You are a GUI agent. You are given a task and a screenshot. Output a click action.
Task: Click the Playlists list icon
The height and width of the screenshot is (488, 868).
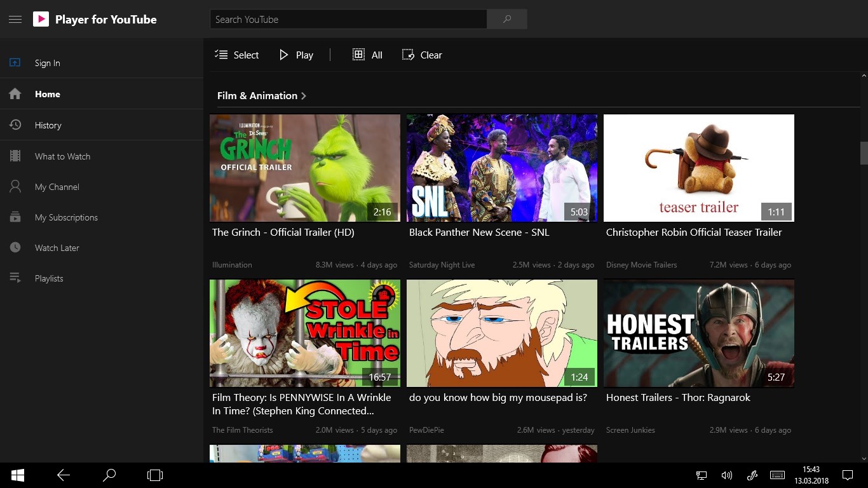[15, 278]
